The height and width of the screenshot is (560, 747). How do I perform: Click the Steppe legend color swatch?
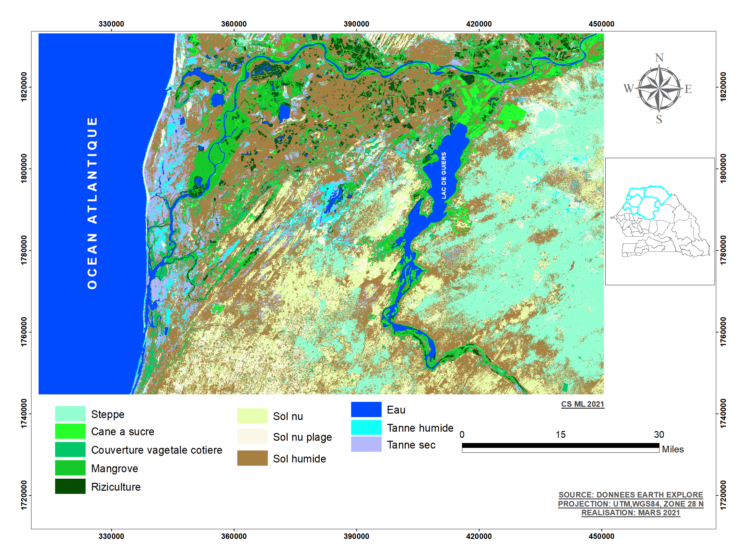click(x=70, y=414)
